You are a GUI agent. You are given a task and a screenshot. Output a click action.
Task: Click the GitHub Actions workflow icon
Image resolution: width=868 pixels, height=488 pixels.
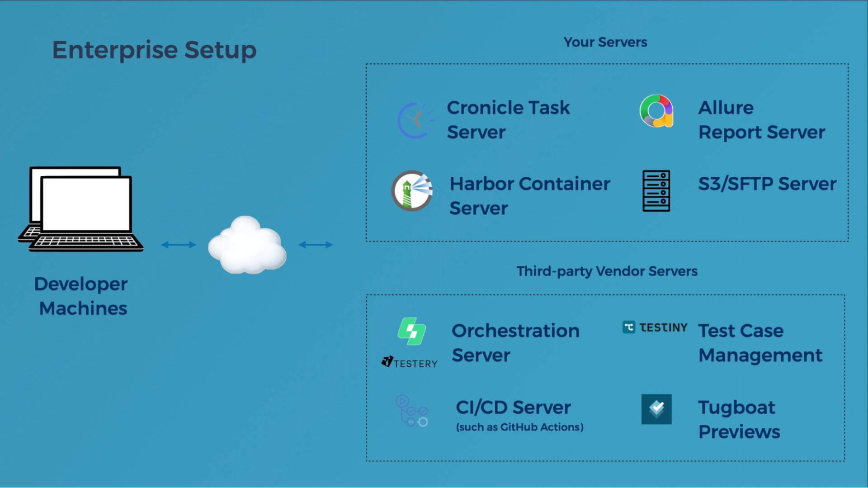pos(411,411)
